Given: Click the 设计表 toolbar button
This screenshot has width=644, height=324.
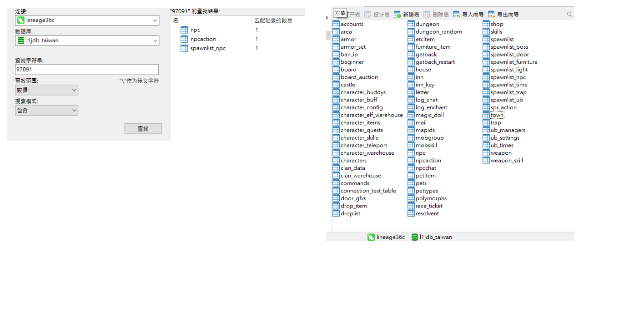Looking at the screenshot, I should [x=377, y=15].
